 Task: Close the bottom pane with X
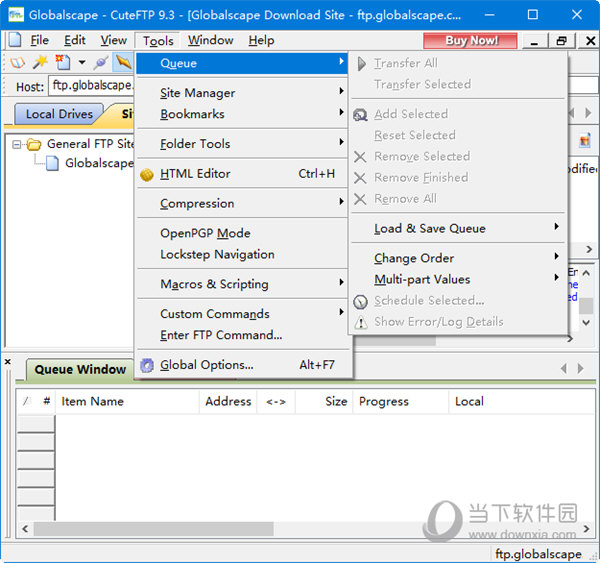pos(8,361)
